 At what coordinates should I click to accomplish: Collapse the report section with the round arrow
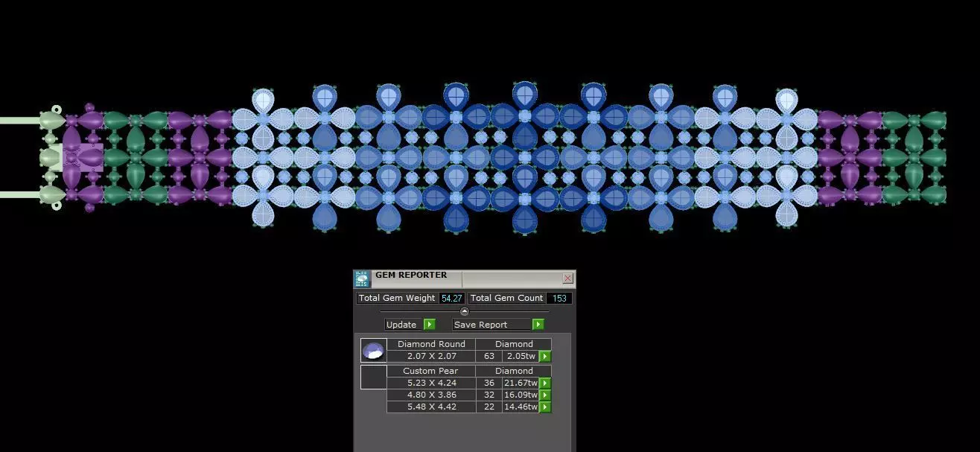tap(465, 311)
